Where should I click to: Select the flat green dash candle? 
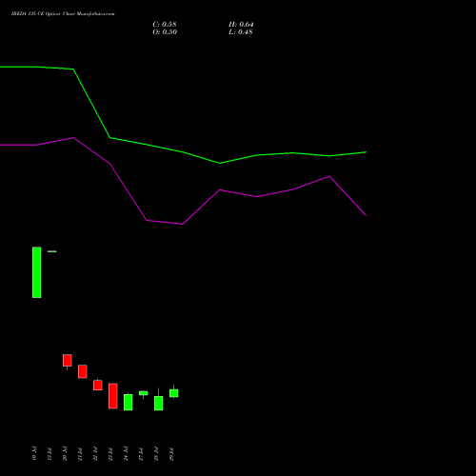click(52, 251)
